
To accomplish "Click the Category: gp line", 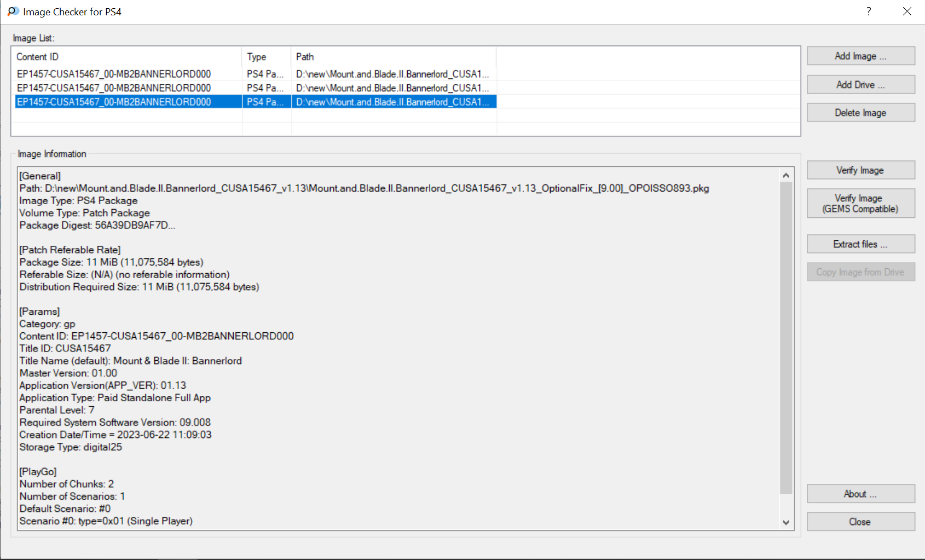I will coord(47,324).
